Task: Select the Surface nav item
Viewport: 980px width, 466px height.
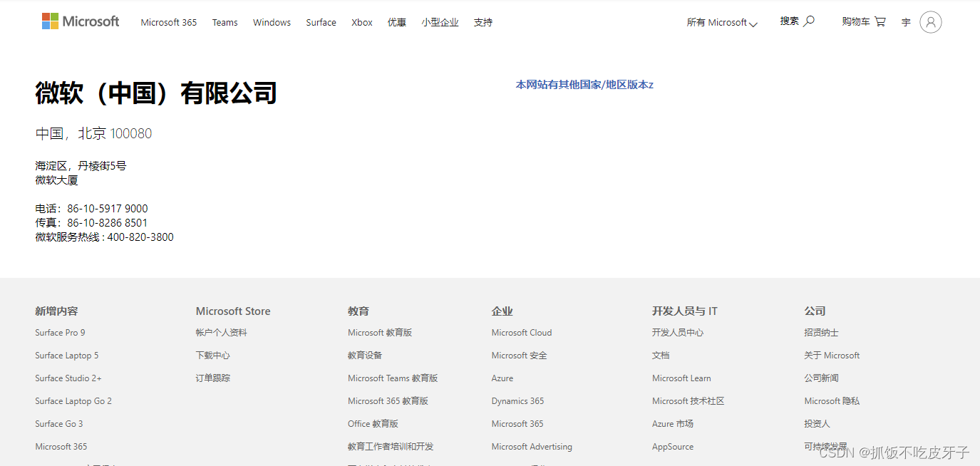Action: [321, 23]
